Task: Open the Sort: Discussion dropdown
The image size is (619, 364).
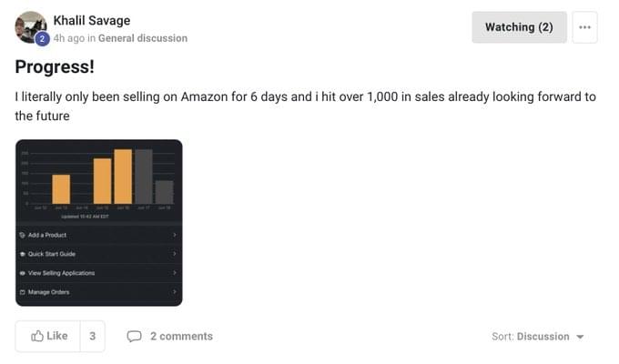Action: [x=538, y=337]
